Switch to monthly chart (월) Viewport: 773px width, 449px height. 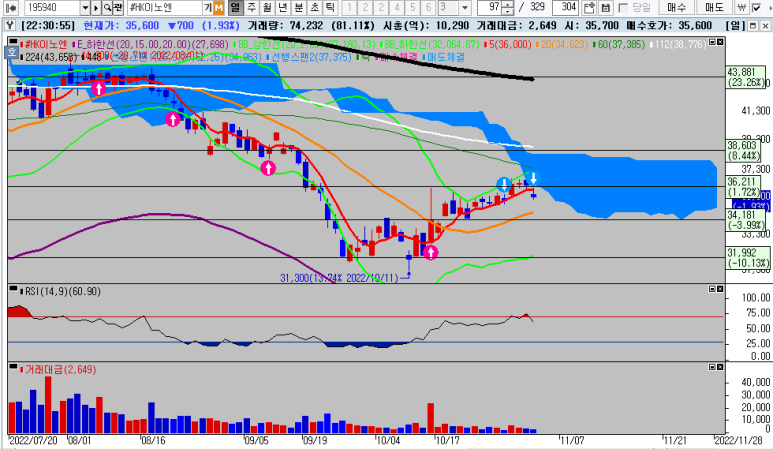[x=267, y=7]
